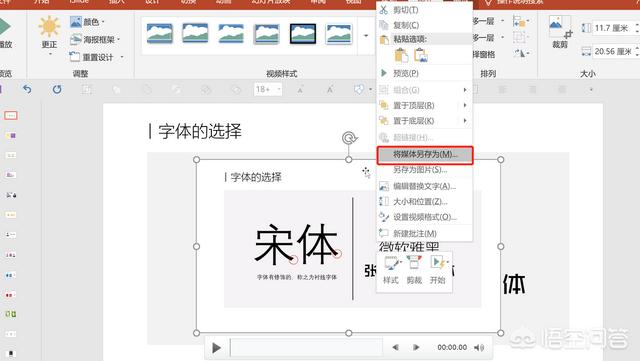The image size is (640, 361).
Task: Click the video seek progress bar
Action: (307, 348)
